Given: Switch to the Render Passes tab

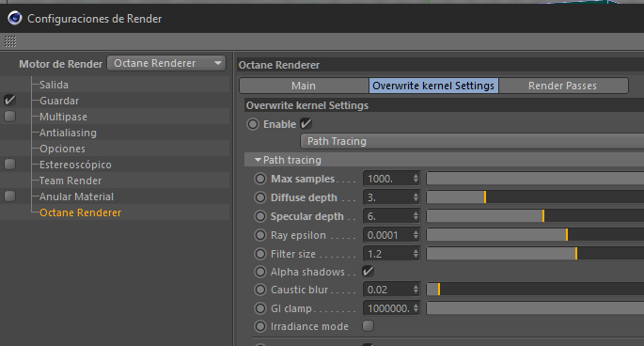Looking at the screenshot, I should pos(563,86).
